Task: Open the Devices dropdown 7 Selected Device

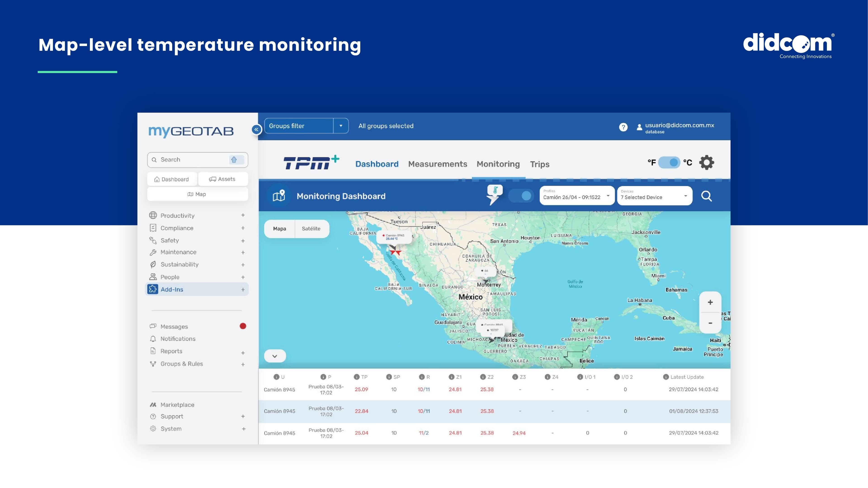Action: click(654, 195)
